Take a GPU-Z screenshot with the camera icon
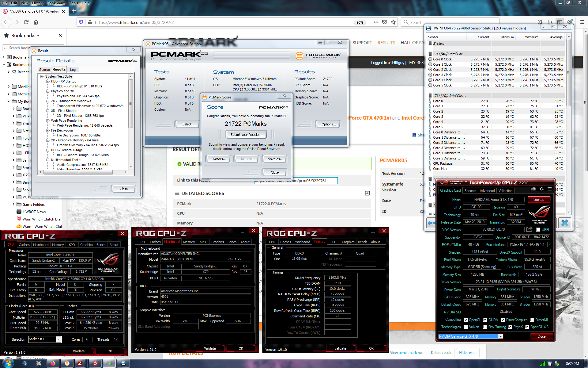Image resolution: width=588 pixels, height=368 pixels. [533, 189]
